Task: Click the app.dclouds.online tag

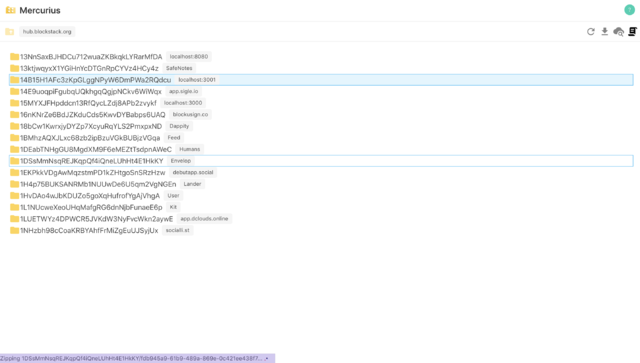Action: click(204, 219)
